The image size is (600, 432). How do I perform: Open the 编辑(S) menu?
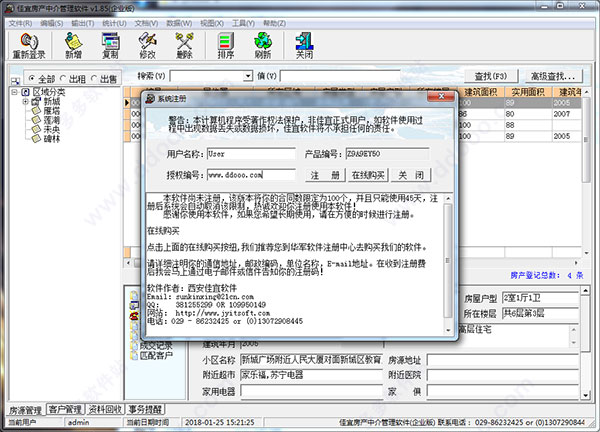point(52,23)
